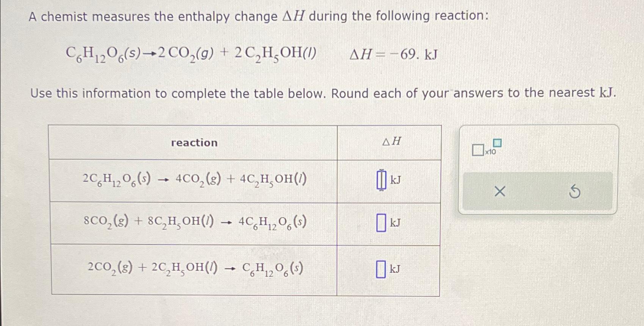Click the X icon to clear your answer
The image size is (644, 326).
[500, 191]
